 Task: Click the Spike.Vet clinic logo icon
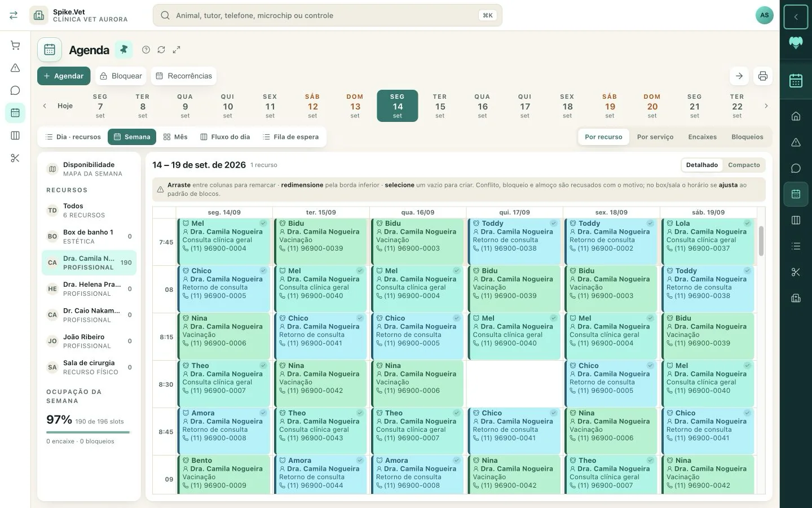pos(39,15)
